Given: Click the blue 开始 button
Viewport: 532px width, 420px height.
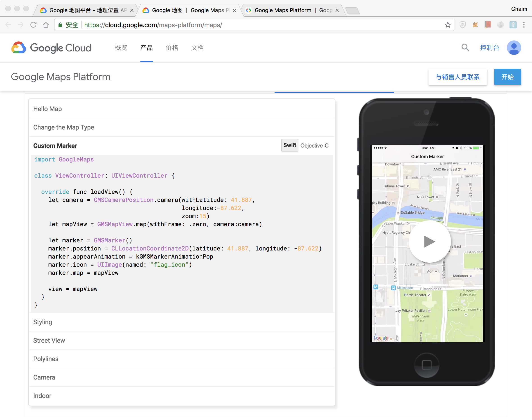Looking at the screenshot, I should click(x=507, y=77).
